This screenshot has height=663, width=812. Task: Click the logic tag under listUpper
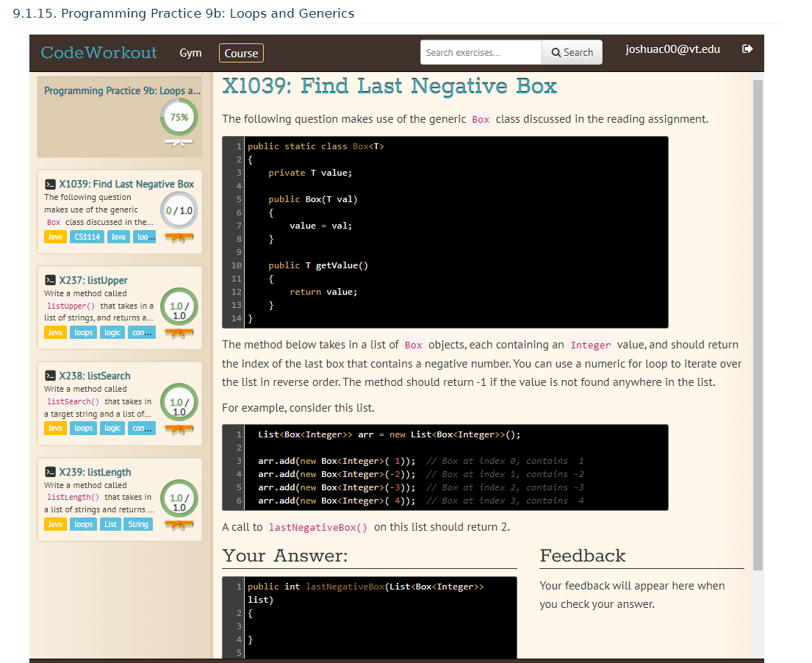click(x=112, y=332)
